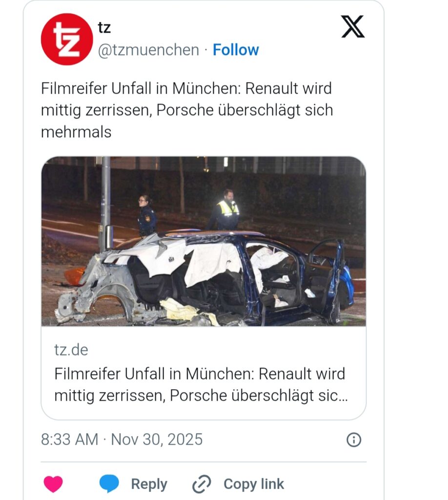Like the tweet with the pink heart icon
Viewport: 448px width, 500px height.
point(53,484)
